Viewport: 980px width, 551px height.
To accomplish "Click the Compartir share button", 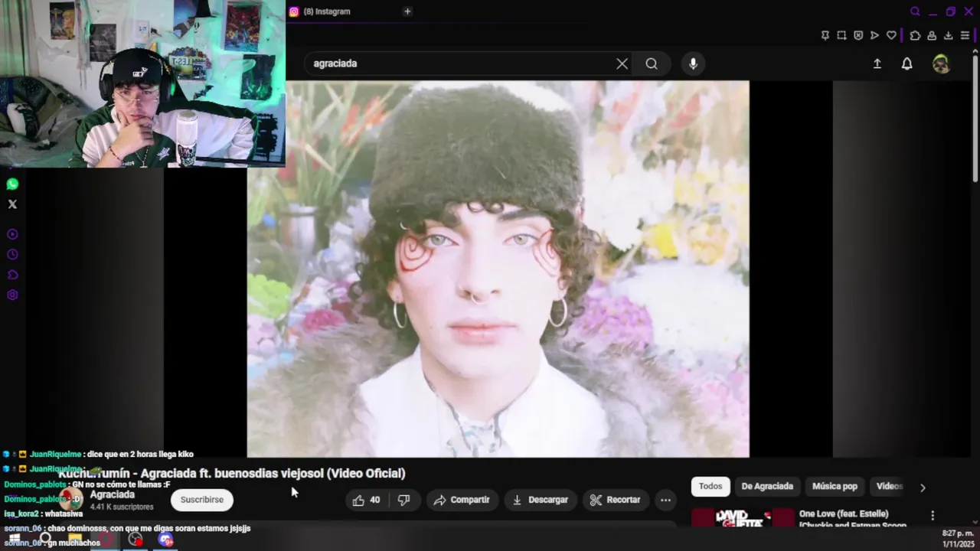I will click(461, 500).
